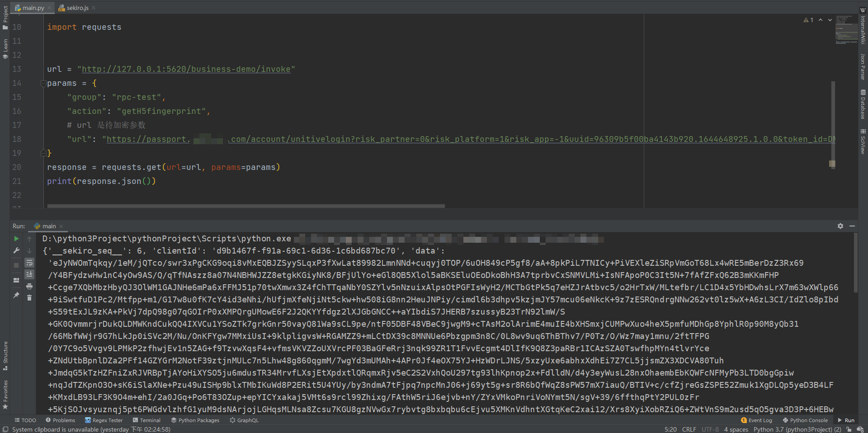
Task: Open run configuration wrench icon
Action: 16,250
